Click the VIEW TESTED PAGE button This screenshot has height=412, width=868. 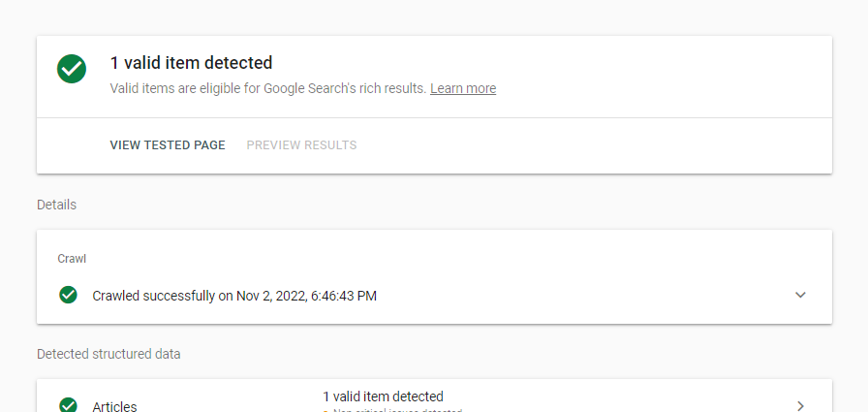(x=168, y=145)
